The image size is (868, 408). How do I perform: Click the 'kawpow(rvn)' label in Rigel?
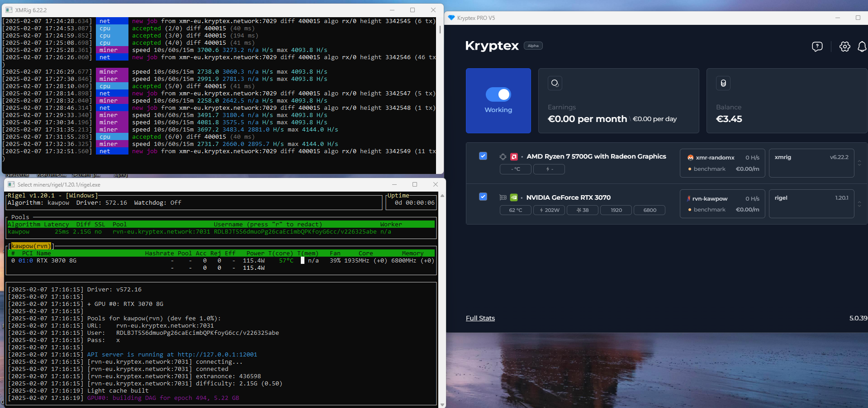[x=31, y=246]
